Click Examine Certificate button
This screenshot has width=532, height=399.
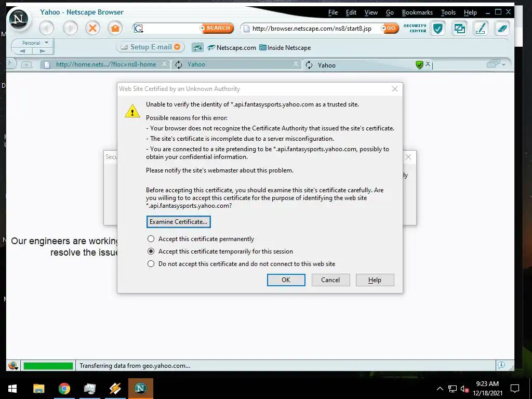coord(179,222)
